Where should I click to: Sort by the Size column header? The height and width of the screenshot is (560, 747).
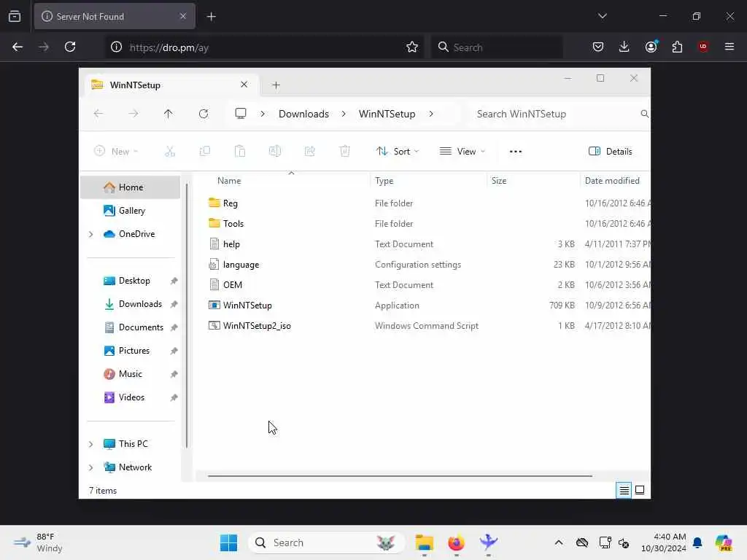point(499,181)
